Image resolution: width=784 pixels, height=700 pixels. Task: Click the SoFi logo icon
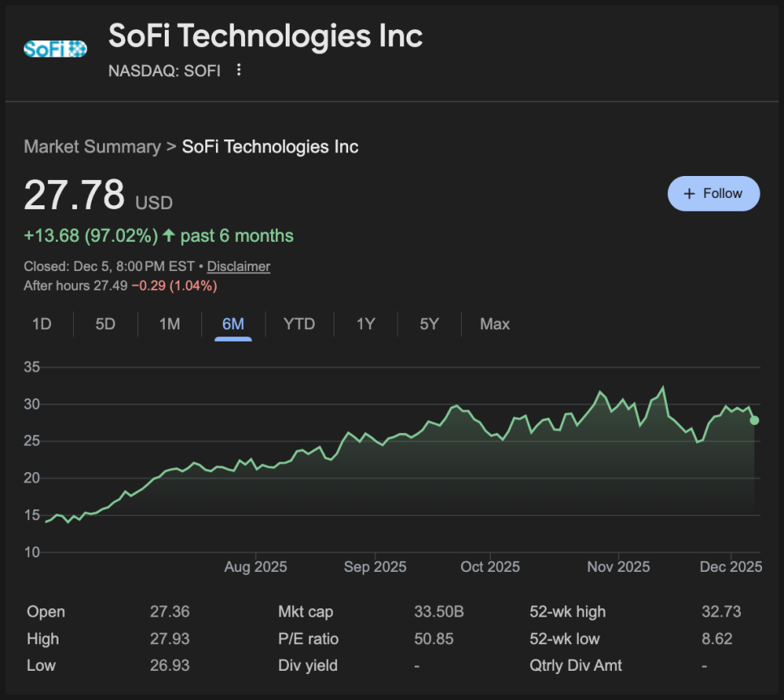tap(55, 49)
